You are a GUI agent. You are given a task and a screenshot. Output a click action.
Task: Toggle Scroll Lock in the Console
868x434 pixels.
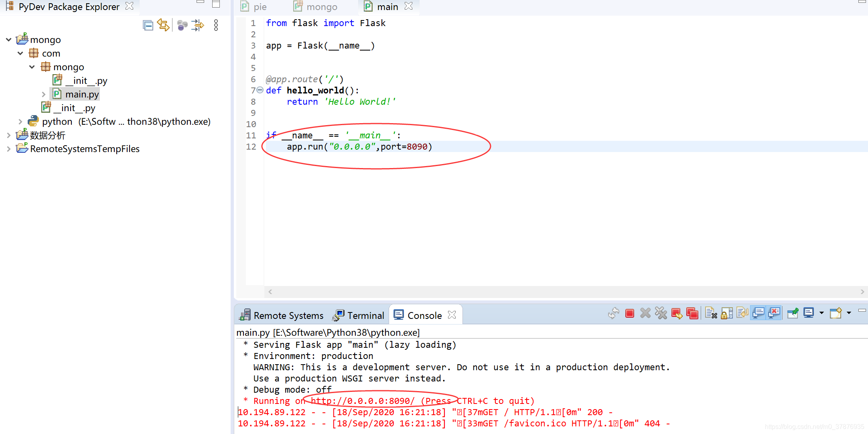tap(726, 313)
